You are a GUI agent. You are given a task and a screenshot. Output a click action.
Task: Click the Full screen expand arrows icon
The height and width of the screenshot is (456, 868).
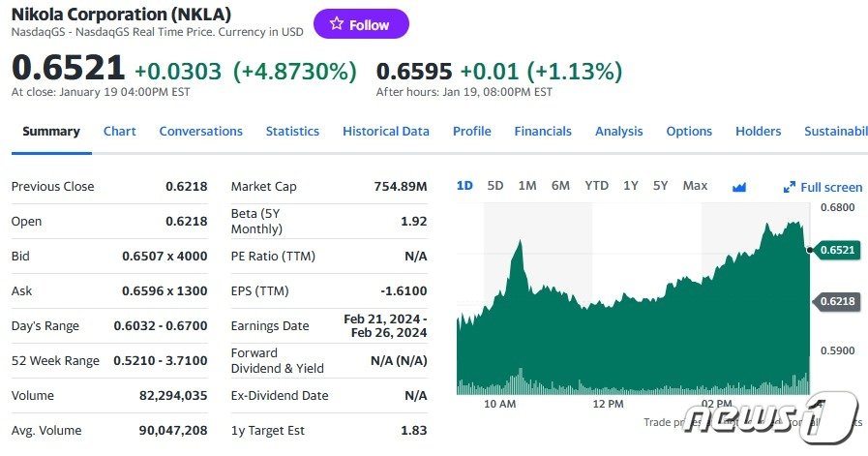(x=790, y=188)
